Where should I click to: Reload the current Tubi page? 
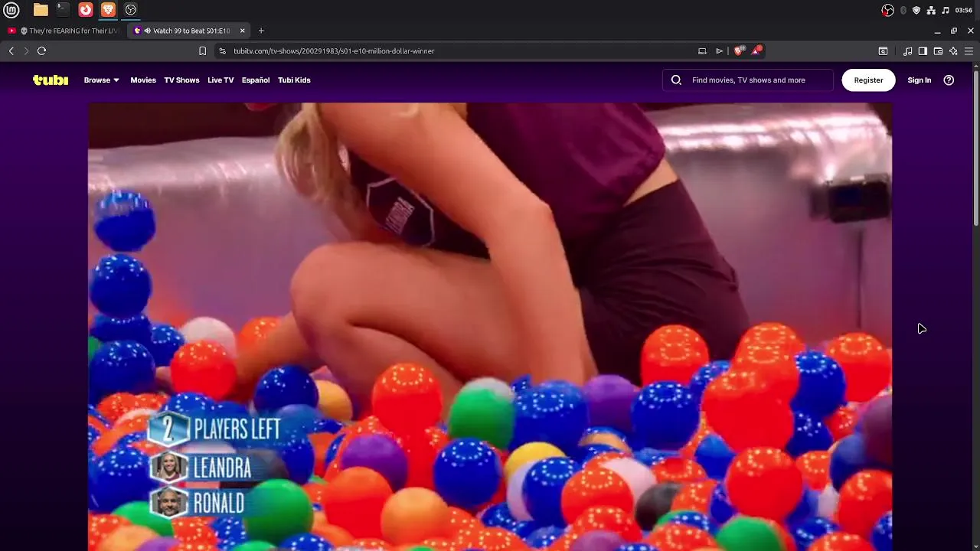(41, 51)
